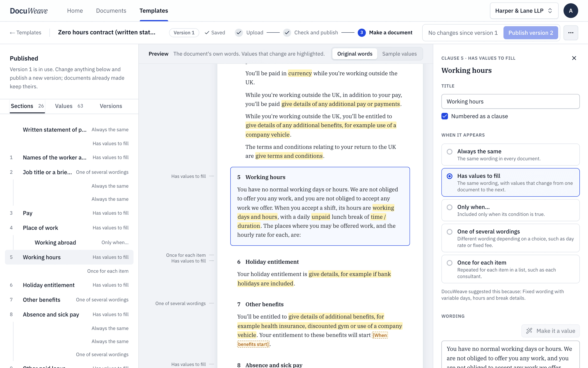Open the Holiday entitlement section
Image resolution: width=588 pixels, height=368 pixels.
click(69, 285)
